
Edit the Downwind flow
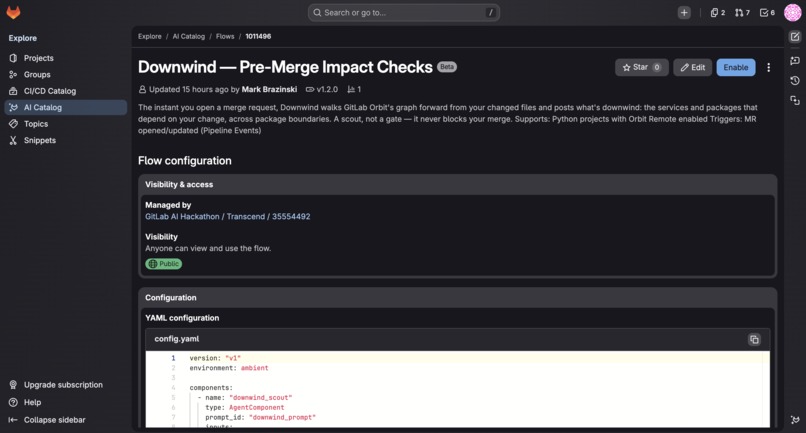[692, 67]
